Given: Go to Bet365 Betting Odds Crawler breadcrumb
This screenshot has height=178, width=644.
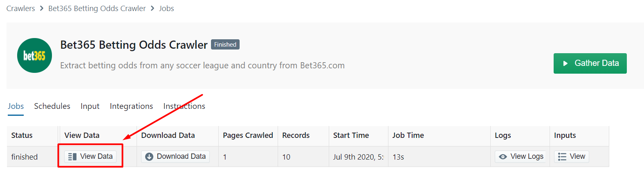Looking at the screenshot, I should point(97,8).
